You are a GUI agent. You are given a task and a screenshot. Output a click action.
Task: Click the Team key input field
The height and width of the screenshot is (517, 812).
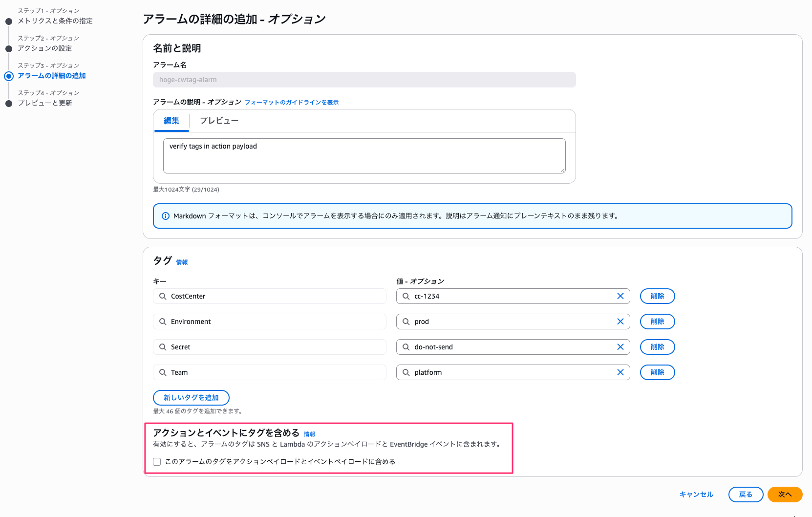tap(270, 372)
